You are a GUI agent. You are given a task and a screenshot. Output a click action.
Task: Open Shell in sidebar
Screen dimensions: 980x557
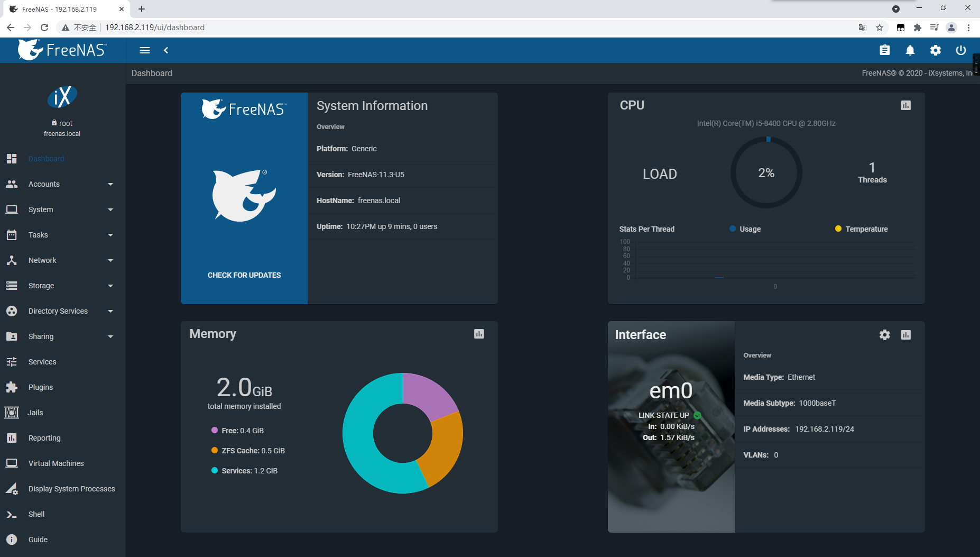36,514
